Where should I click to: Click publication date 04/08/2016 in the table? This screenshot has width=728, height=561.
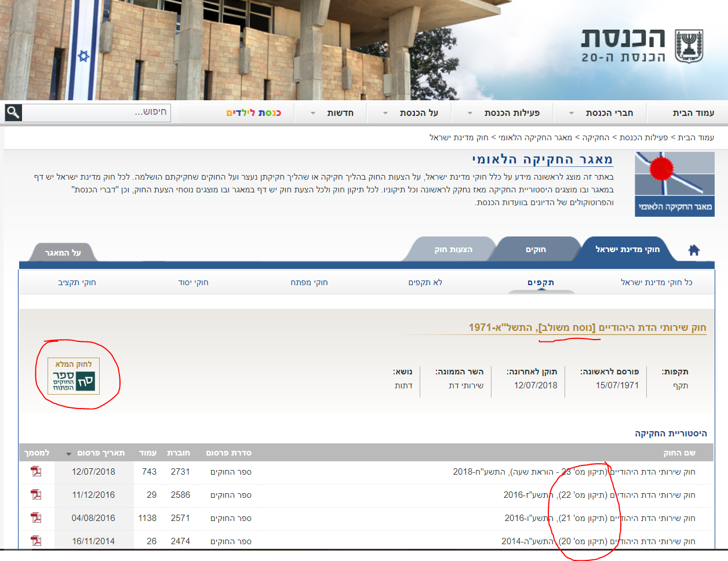coord(93,518)
